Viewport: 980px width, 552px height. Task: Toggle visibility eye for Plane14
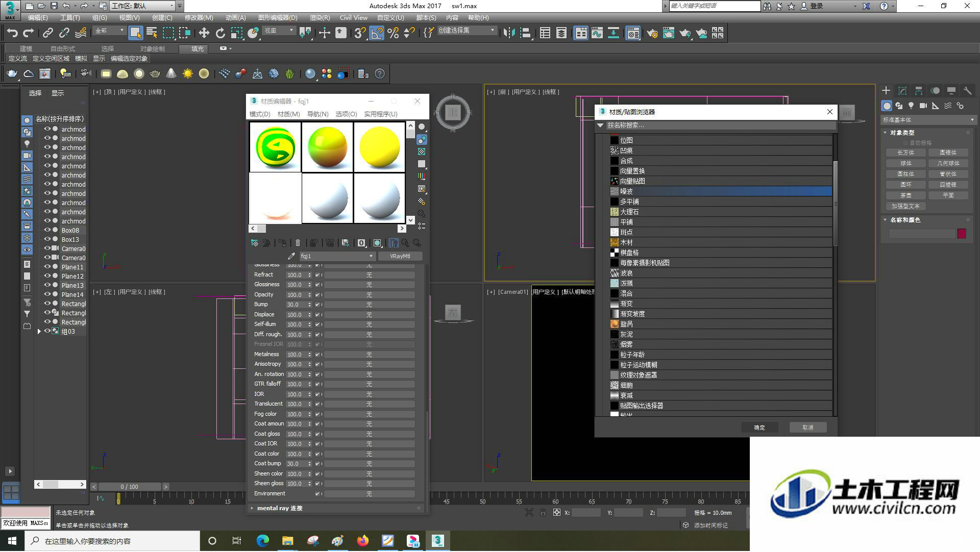pyautogui.click(x=47, y=294)
